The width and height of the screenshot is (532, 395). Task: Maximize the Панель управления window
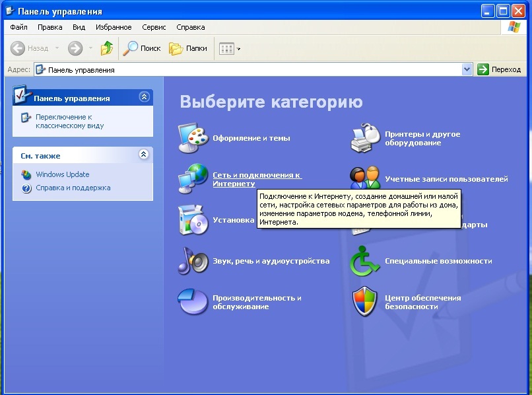point(503,11)
